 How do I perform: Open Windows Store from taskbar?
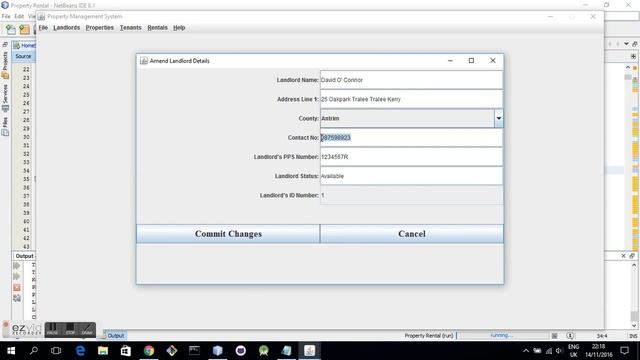click(126, 351)
